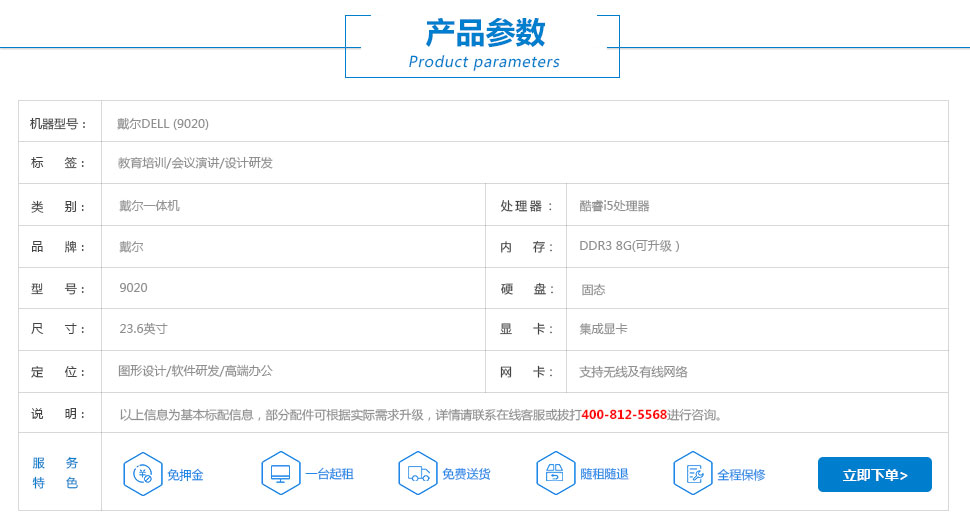The image size is (970, 529).
Task: Click the 9020 value in 型号 row
Action: click(x=133, y=288)
